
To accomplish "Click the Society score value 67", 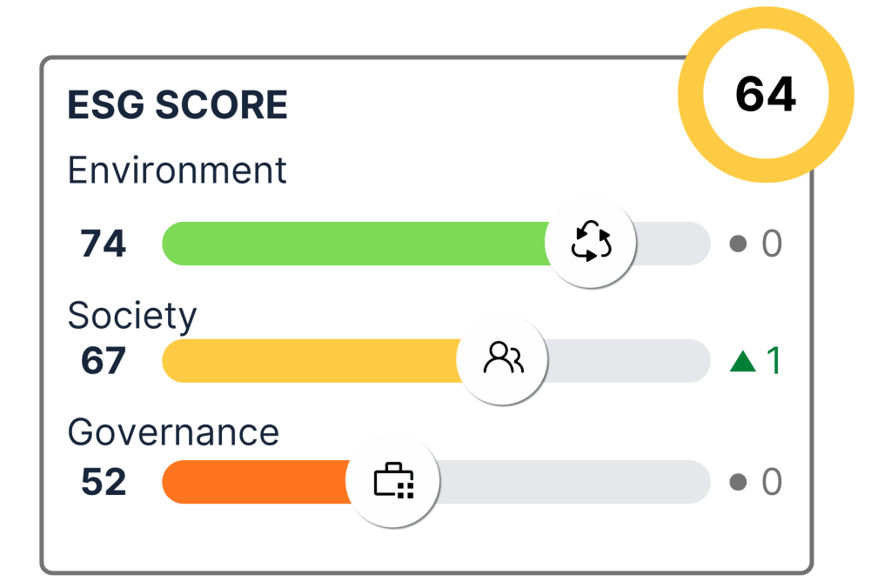I will [104, 361].
